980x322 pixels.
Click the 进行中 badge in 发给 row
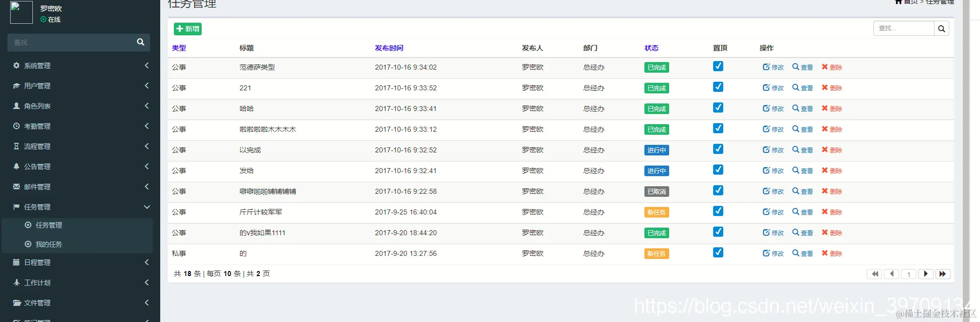point(657,171)
